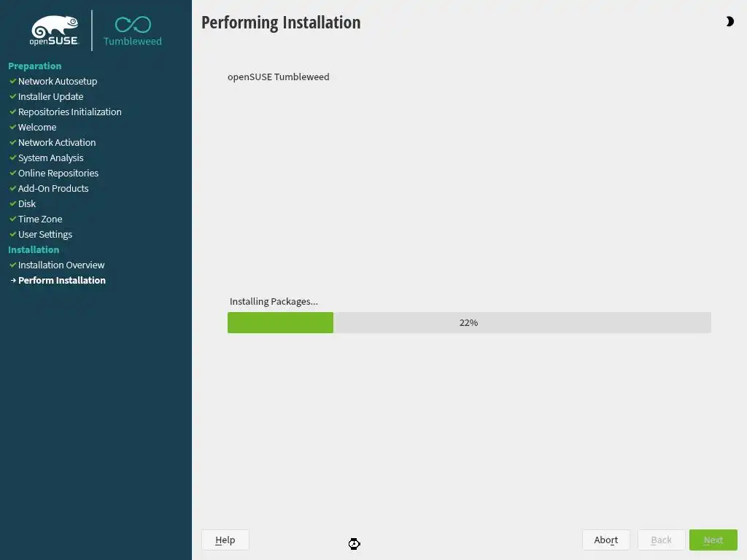Click the checkmark next to Disk
Viewport: 747px width, 560px height.
[x=13, y=204]
